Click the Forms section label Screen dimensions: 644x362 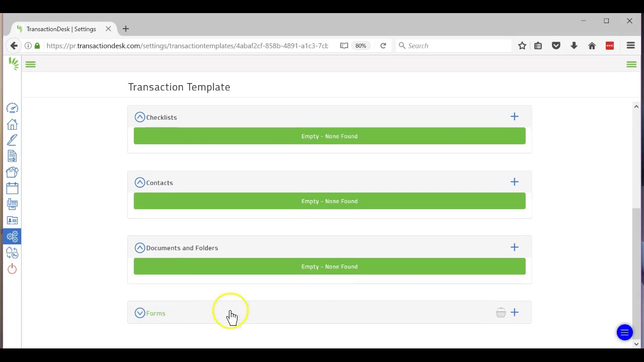[x=155, y=313]
